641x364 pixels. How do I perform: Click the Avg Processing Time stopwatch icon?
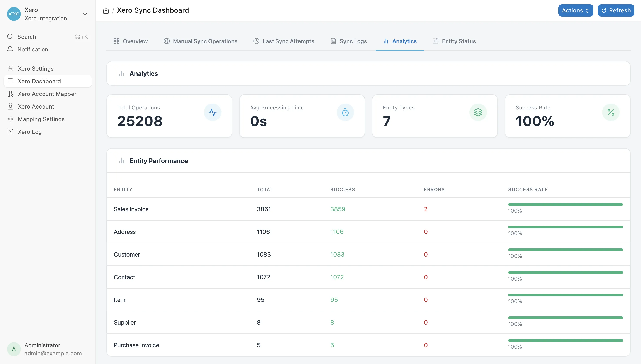coord(345,112)
